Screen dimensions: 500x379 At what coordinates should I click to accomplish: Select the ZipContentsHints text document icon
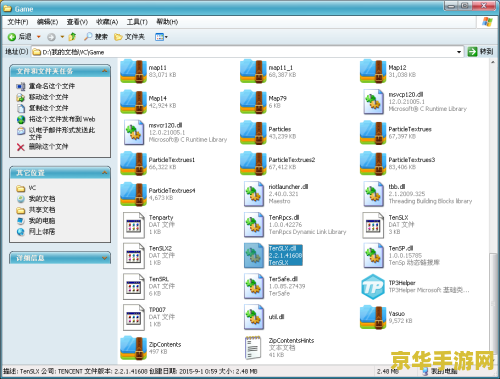[253, 348]
